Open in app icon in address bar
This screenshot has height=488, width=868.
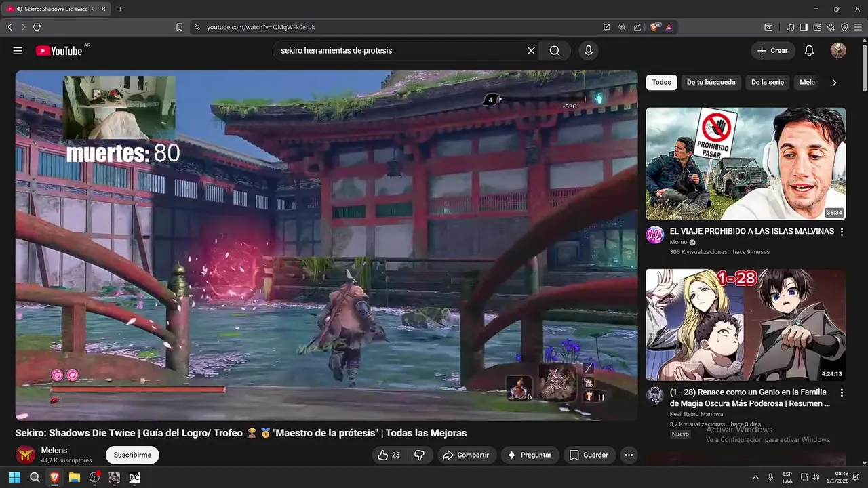(606, 27)
